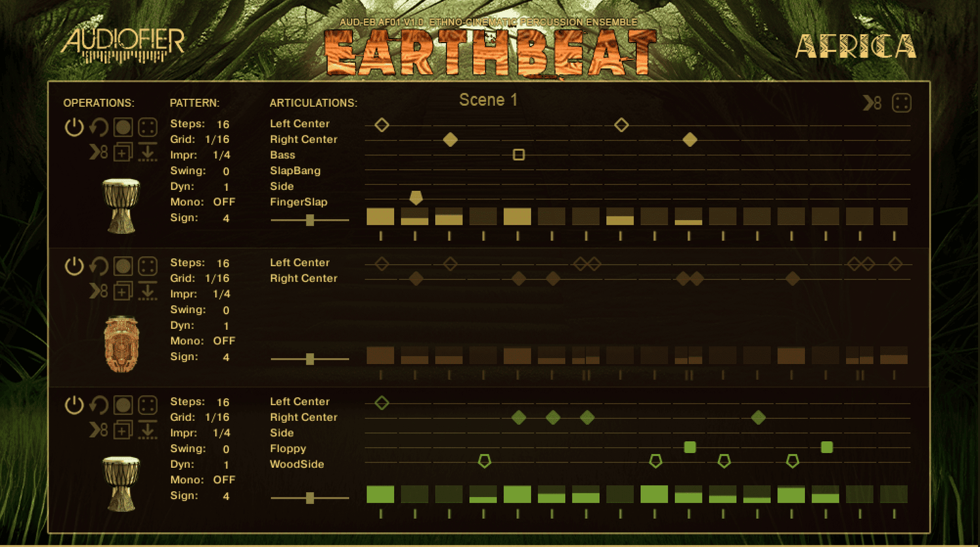Toggle power for the second drum track

(74, 266)
